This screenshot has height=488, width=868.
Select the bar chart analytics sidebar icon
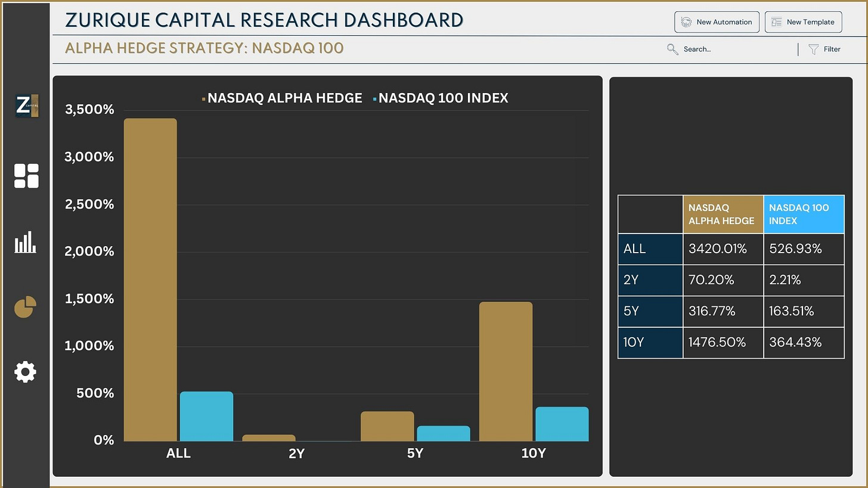[x=26, y=243]
